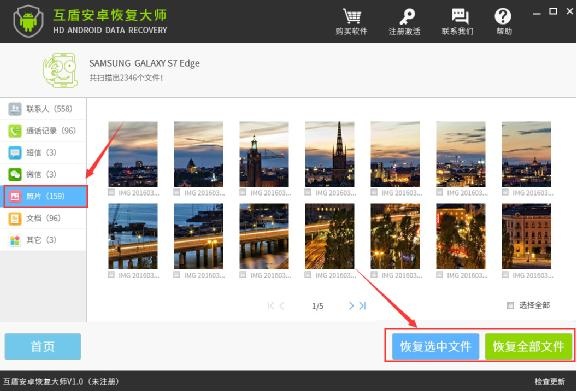577x392 pixels.
Task: Check box under tall church spire photo
Action: (x=308, y=192)
